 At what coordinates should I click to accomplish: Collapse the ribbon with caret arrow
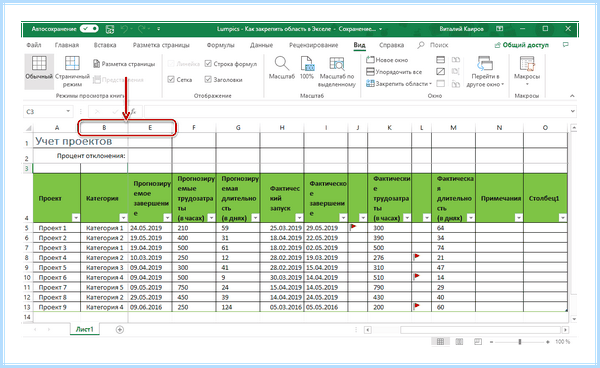[572, 96]
